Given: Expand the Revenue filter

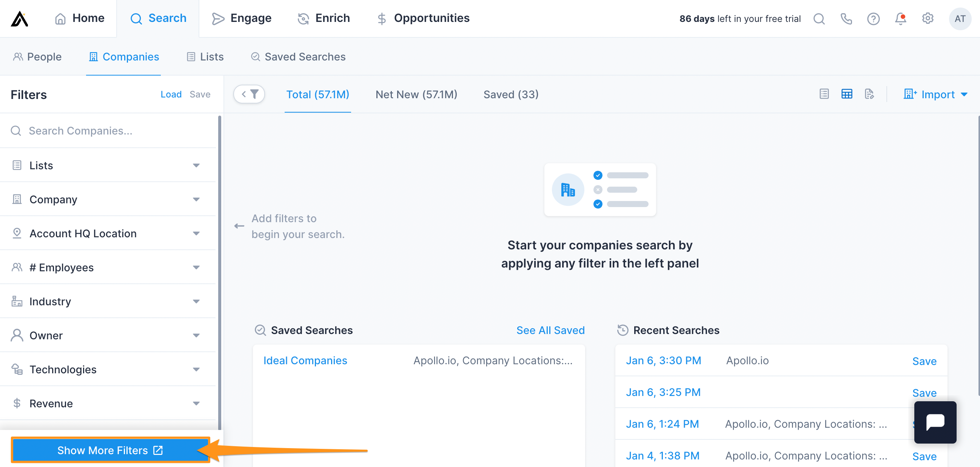Looking at the screenshot, I should (108, 404).
